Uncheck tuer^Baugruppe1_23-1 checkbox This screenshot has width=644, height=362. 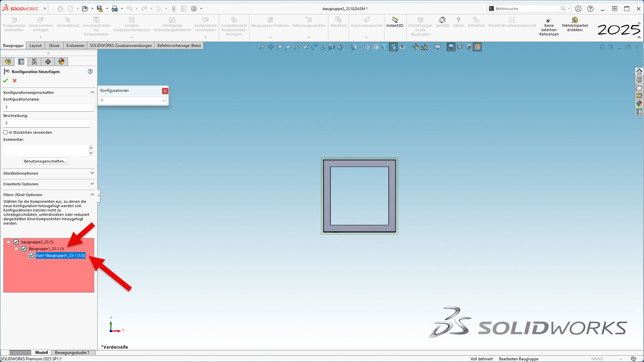32,255
